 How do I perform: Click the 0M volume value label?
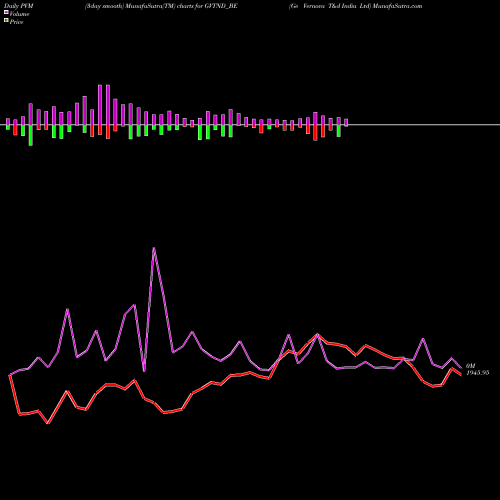point(470,366)
